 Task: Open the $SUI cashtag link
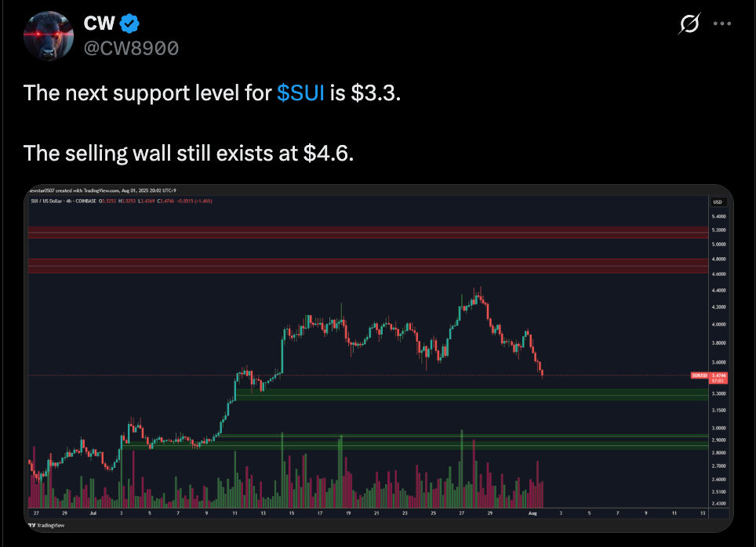[x=300, y=92]
